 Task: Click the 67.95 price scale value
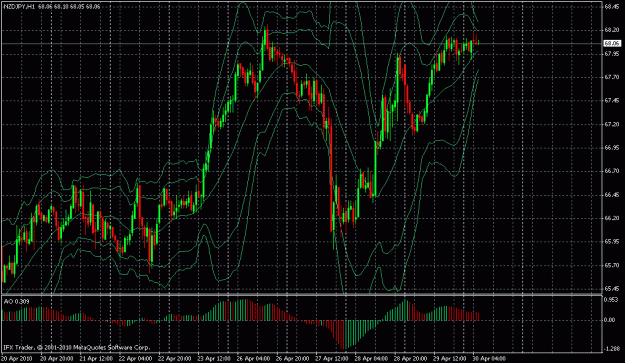point(611,53)
